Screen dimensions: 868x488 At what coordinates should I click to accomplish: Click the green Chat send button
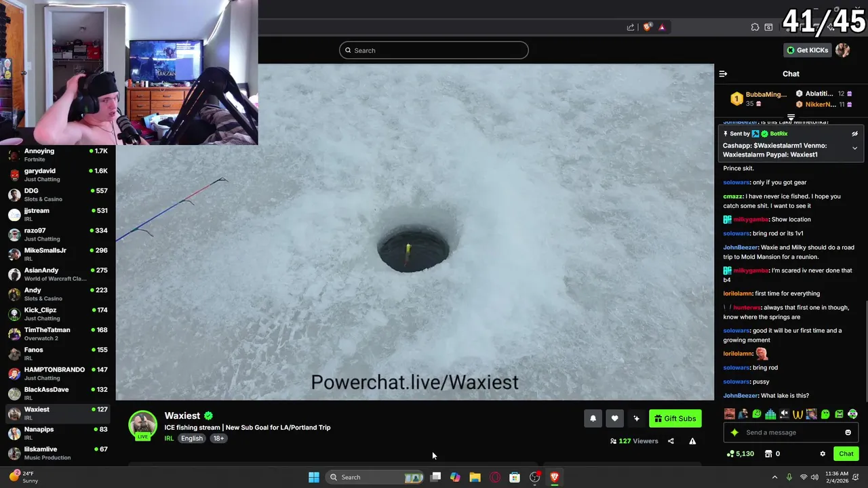[846, 454]
